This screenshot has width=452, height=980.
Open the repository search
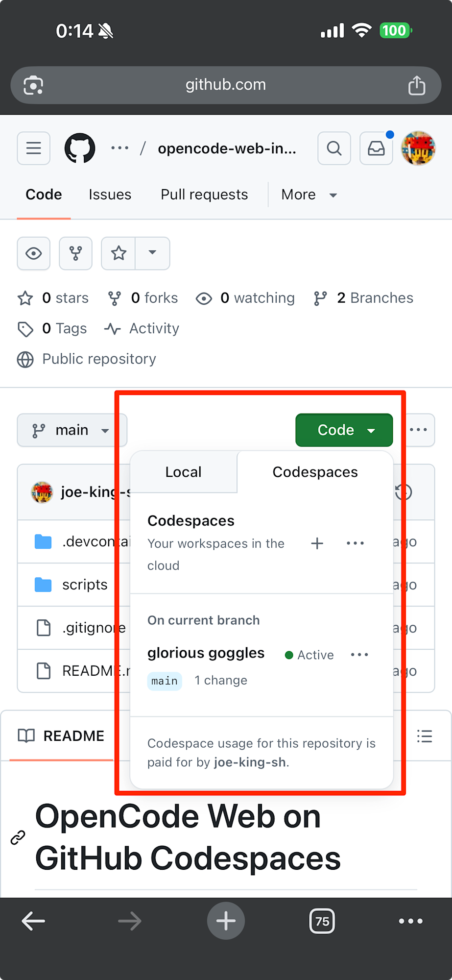click(x=334, y=148)
